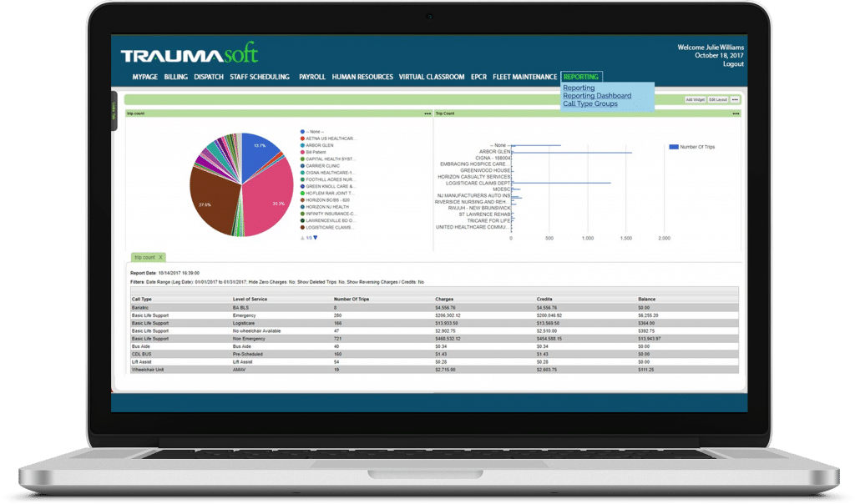
Task: Switch to the BILLING tab
Action: [x=176, y=76]
